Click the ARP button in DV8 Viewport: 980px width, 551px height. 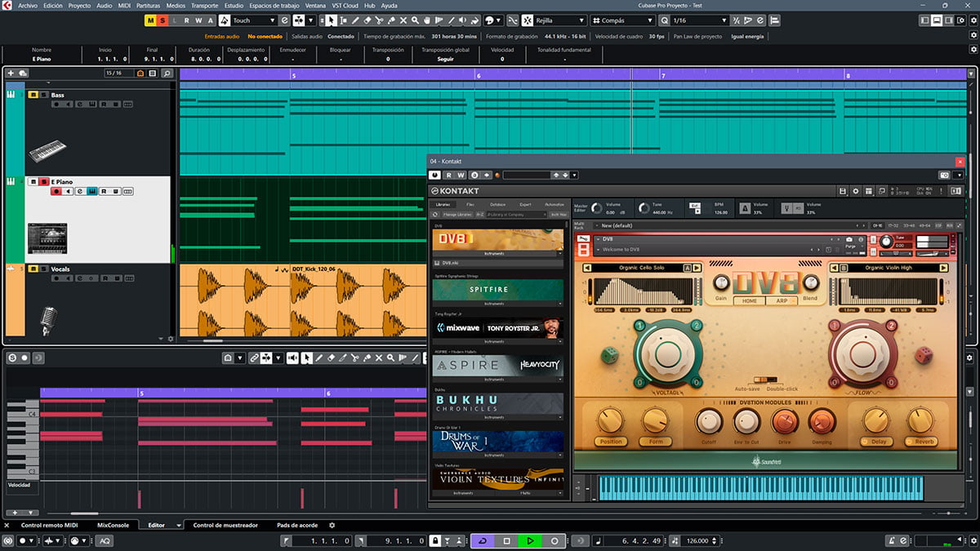[782, 300]
